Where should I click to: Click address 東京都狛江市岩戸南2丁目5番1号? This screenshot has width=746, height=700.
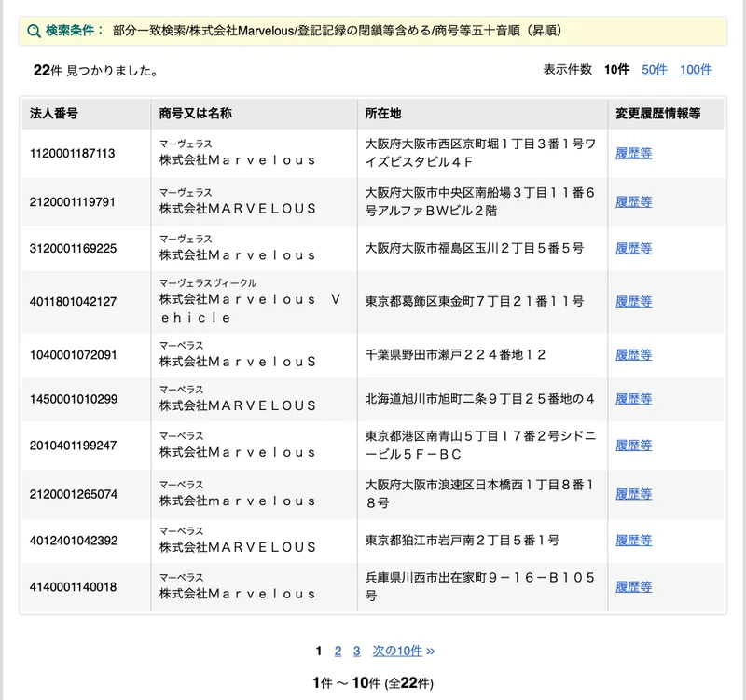[x=462, y=541]
